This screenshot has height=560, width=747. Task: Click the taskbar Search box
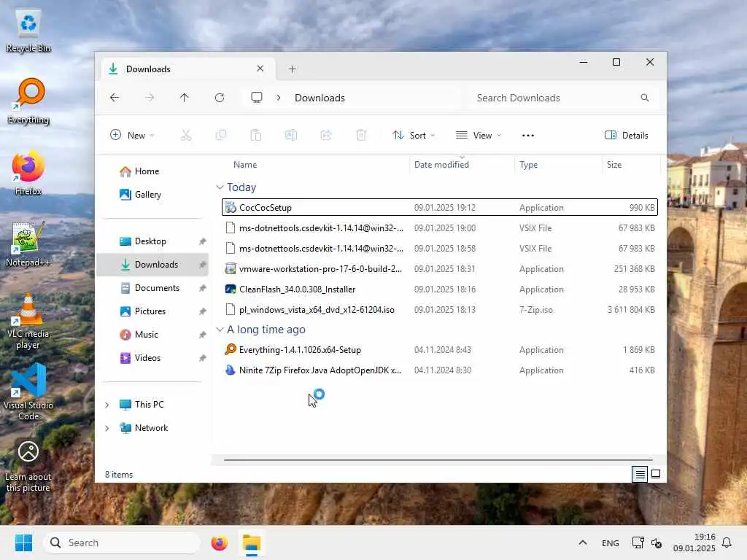point(122,542)
